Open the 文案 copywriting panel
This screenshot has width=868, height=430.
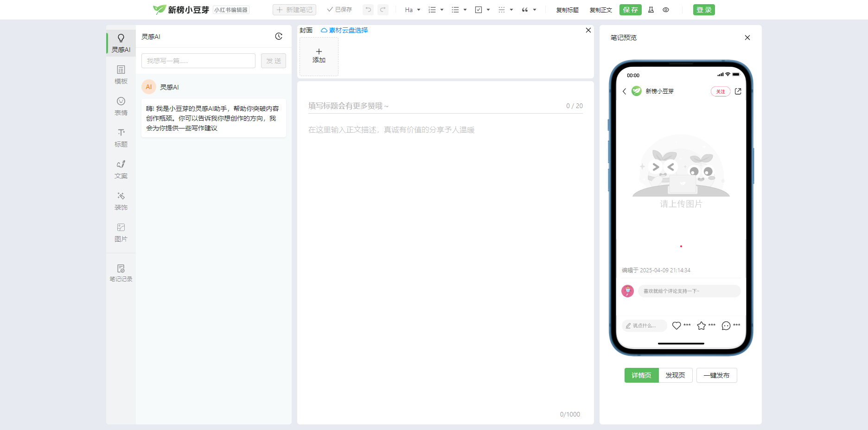pos(121,169)
